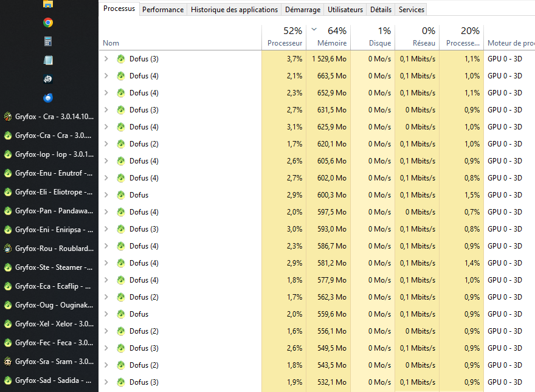Click the Dofus icon on the 631,5 Mo row
Screen dimensions: 535x392
point(121,110)
